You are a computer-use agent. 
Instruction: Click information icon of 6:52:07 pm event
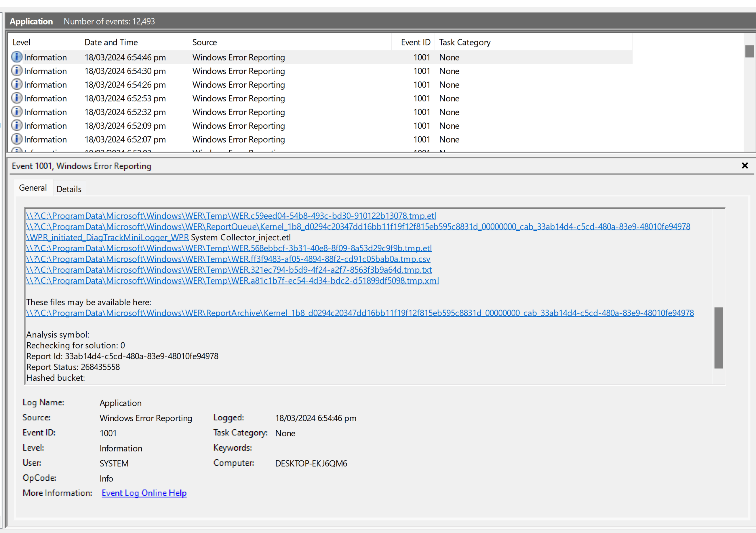point(16,139)
